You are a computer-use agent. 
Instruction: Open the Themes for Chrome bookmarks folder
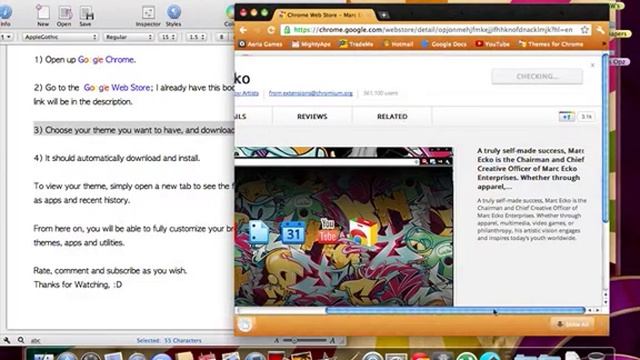click(x=551, y=44)
